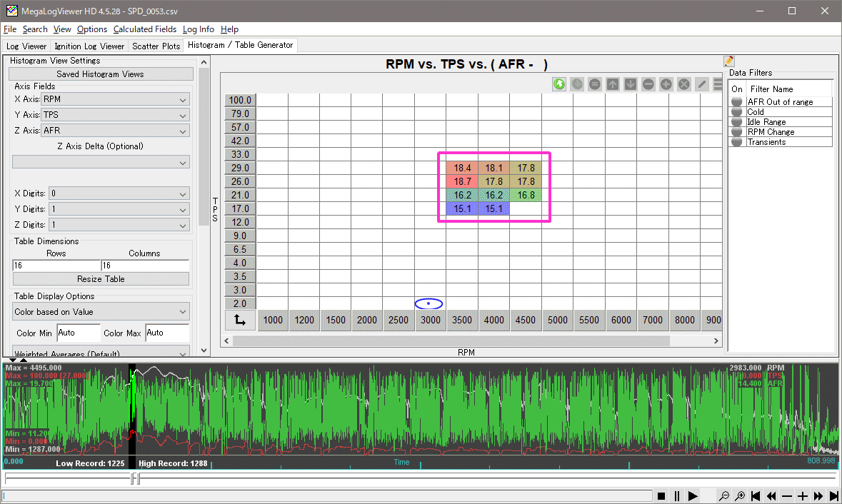Click the green arrow icon in table toolbar
Image resolution: width=842 pixels, height=504 pixels.
(x=559, y=84)
